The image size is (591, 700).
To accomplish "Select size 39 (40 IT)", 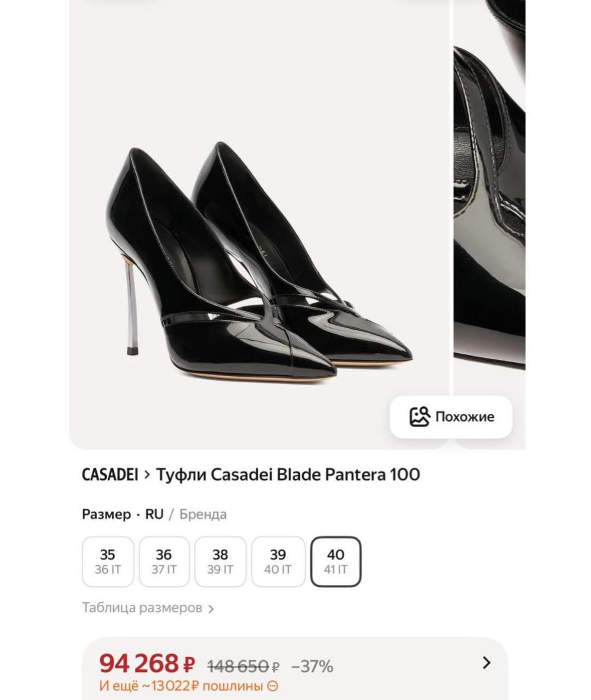I will 278,562.
